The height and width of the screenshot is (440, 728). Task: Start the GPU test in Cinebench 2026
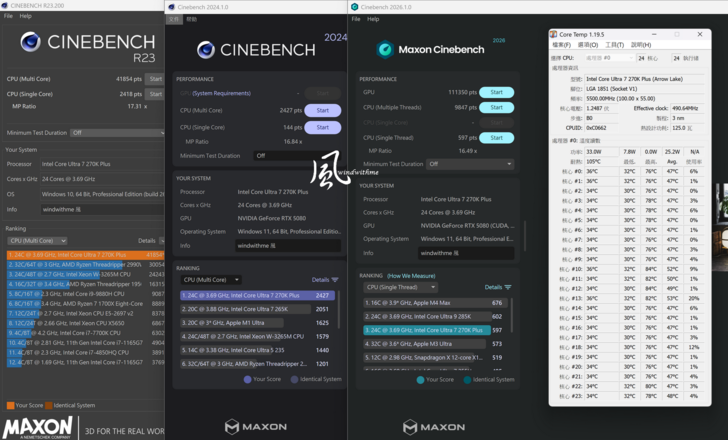(496, 92)
